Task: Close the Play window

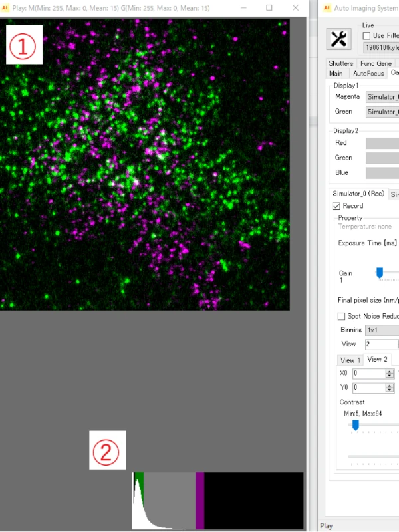Action: 295,7
